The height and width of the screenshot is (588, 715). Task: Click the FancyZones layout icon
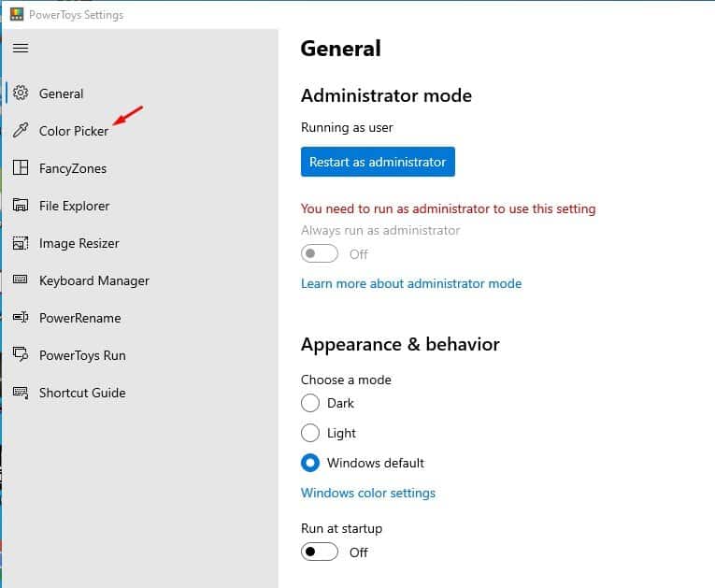20,168
